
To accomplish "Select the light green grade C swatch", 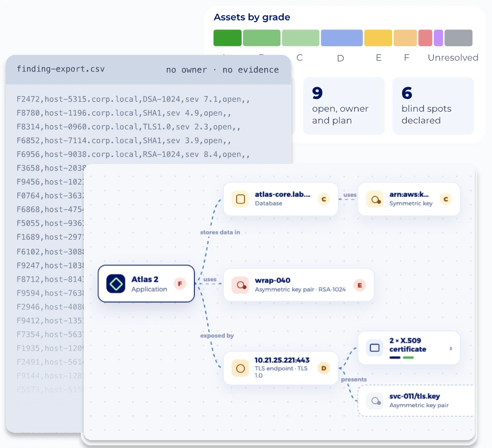I will click(x=301, y=38).
